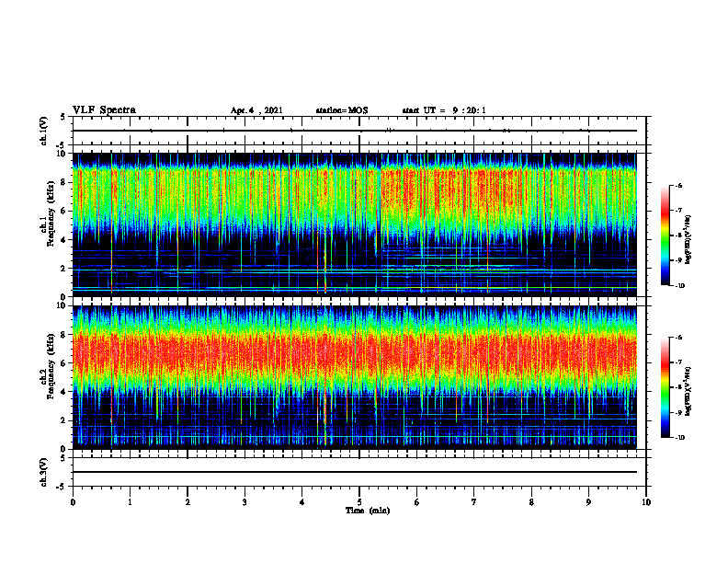Click the ch.2 color scale bar
This screenshot has width=728, height=563.
[x=665, y=387]
